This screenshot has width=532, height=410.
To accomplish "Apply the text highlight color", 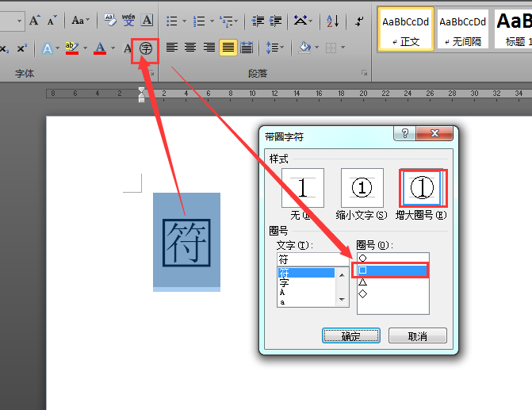I will (x=72, y=48).
